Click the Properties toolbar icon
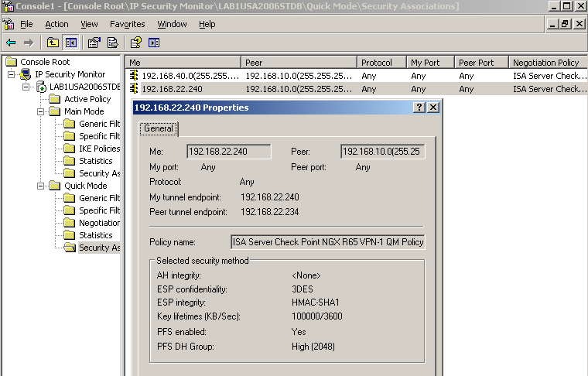This screenshot has height=376, width=588. coord(94,43)
